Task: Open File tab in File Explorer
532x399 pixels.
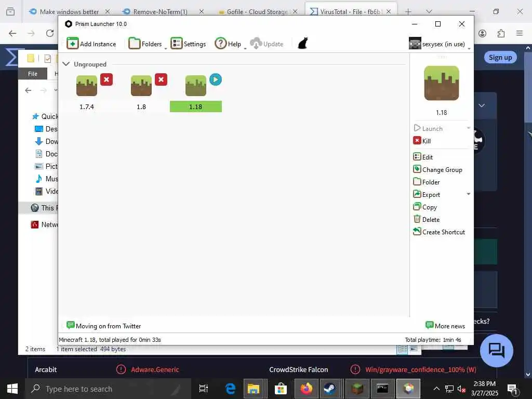Action: pos(33,74)
